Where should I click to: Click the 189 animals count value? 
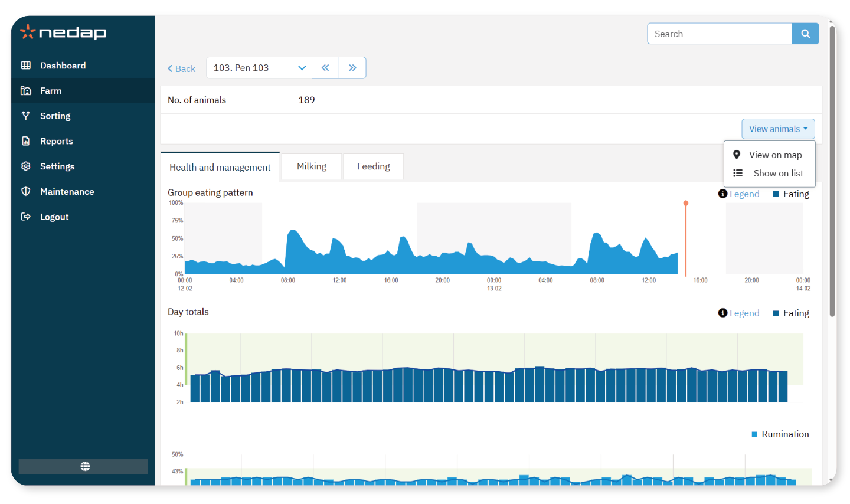coord(307,100)
